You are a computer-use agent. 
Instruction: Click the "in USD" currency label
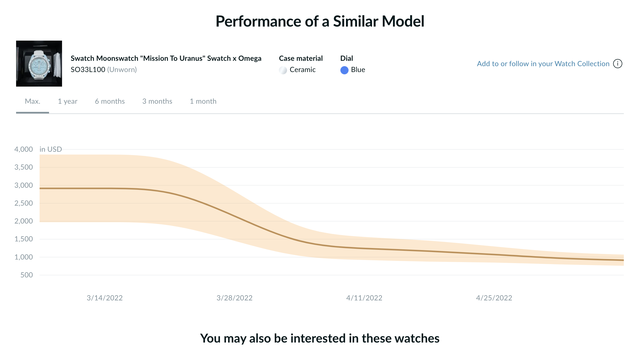tap(51, 149)
